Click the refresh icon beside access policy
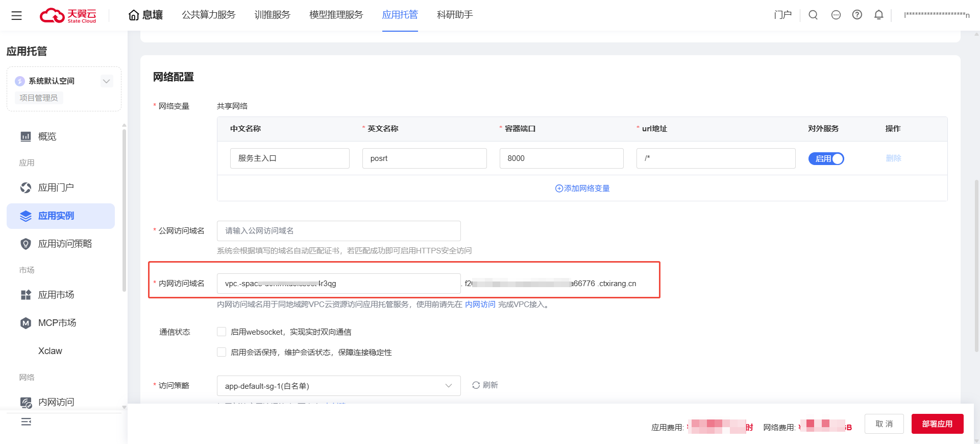This screenshot has height=444, width=980. (476, 385)
